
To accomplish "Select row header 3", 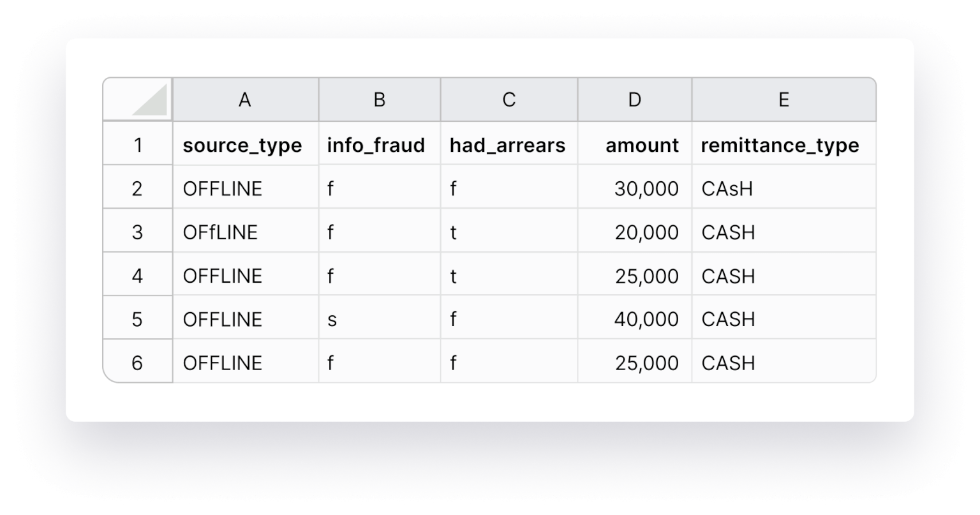I will coord(137,232).
